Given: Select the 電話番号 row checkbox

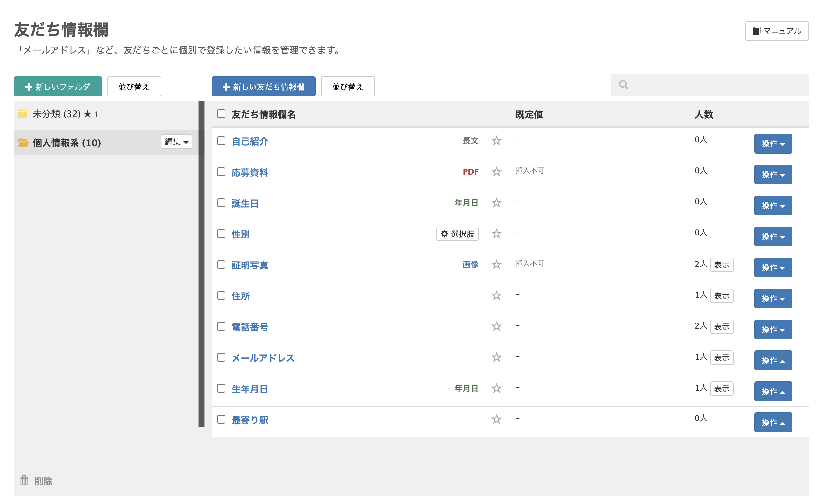Looking at the screenshot, I should point(221,326).
